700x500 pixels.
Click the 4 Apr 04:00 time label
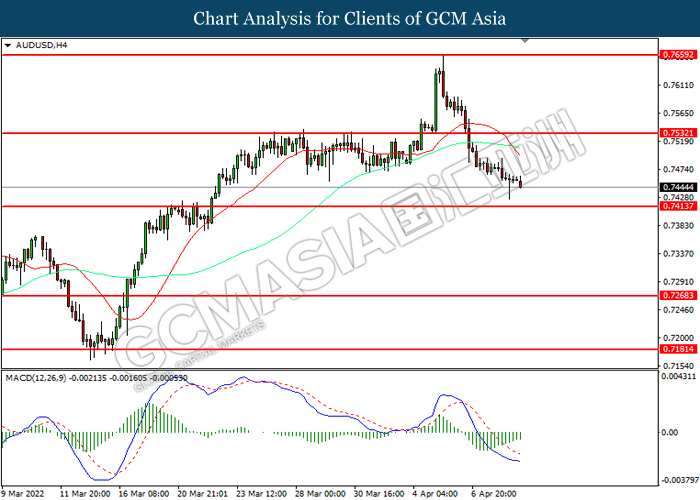click(435, 493)
